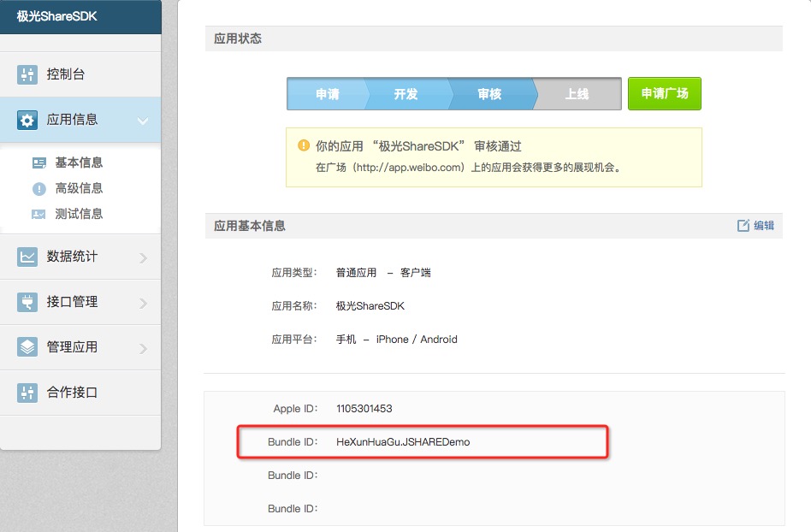Open 高级信息 submenu item
The height and width of the screenshot is (532, 811).
click(79, 188)
